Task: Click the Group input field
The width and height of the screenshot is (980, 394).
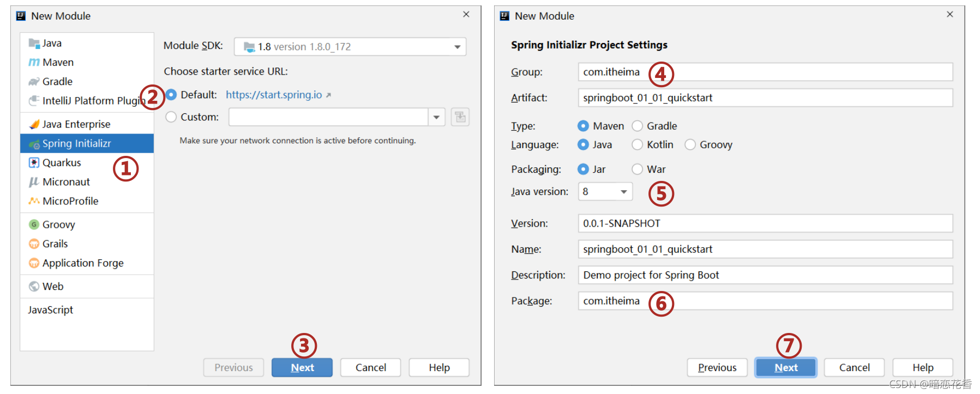Action: [766, 72]
